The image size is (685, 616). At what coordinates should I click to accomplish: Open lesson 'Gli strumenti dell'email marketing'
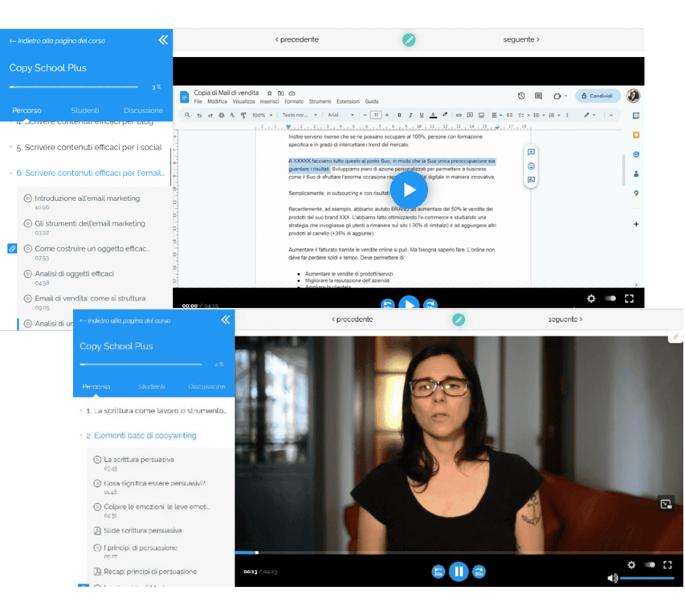90,224
